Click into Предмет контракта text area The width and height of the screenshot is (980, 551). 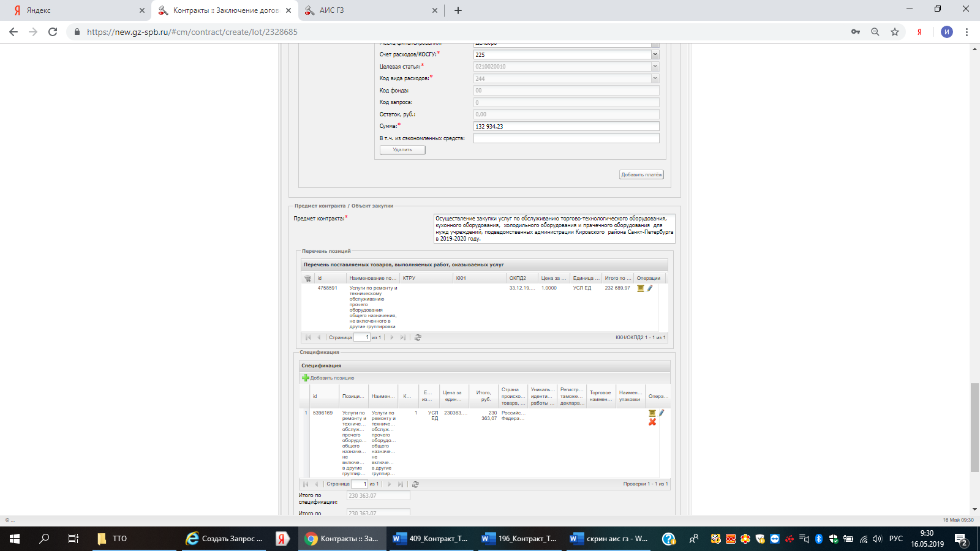click(x=554, y=228)
